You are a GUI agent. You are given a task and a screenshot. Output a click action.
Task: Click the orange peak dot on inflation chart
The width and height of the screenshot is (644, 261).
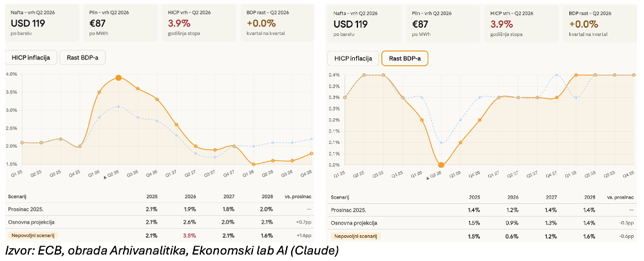[118, 78]
